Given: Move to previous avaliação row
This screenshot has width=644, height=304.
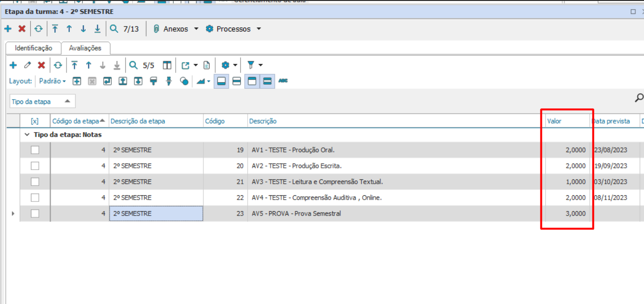Looking at the screenshot, I should click(89, 65).
